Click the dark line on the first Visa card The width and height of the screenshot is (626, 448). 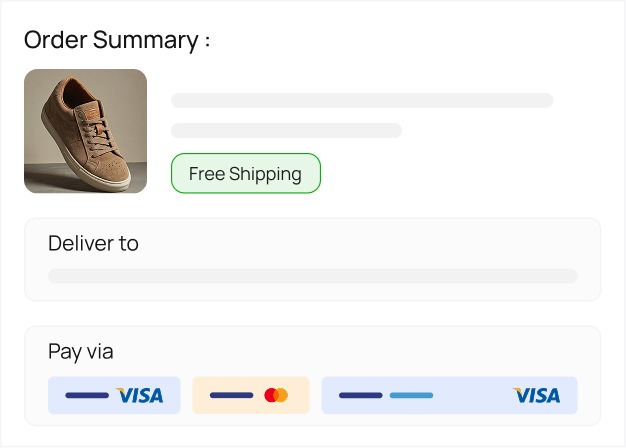tap(87, 396)
